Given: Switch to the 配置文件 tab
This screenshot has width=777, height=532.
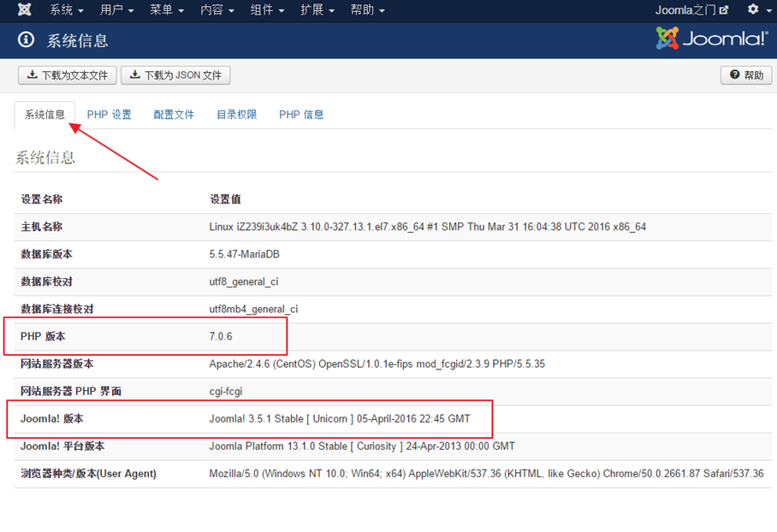Looking at the screenshot, I should 174,115.
